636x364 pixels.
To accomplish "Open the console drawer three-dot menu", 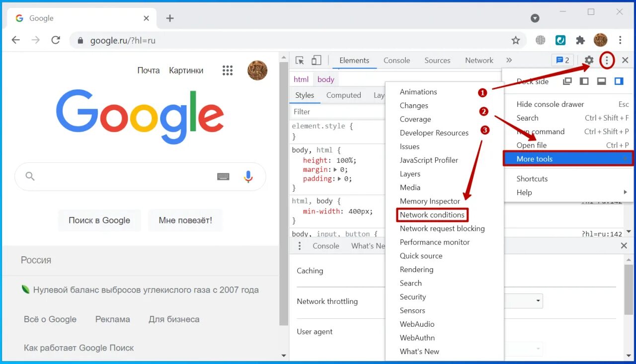I will pos(299,246).
